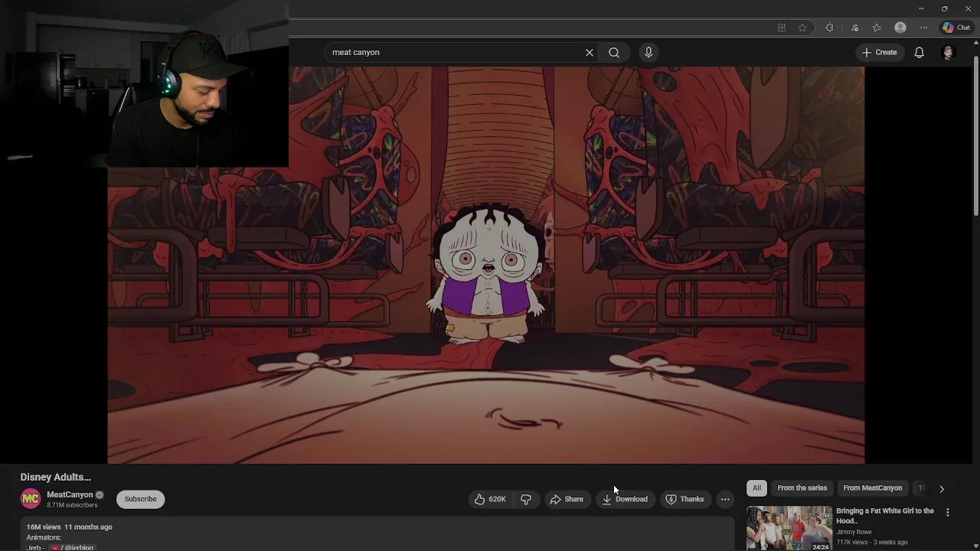Open the MeatCanyon channel avatar
980x551 pixels.
[x=31, y=499]
